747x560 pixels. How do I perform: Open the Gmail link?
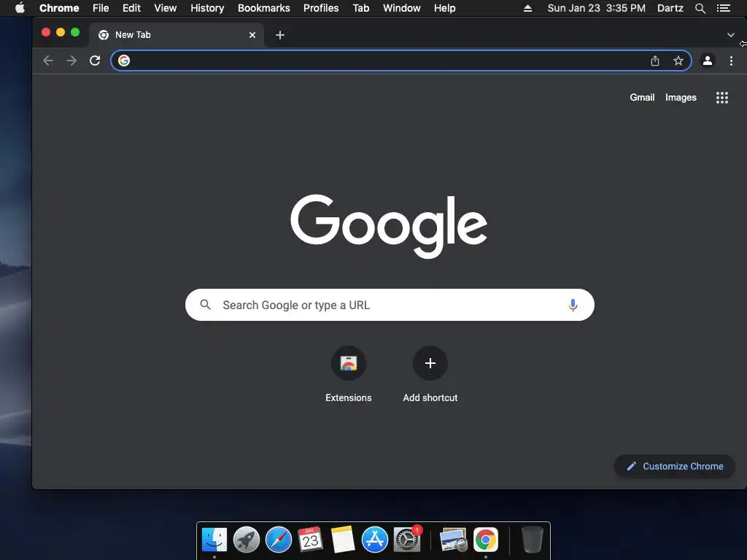click(642, 97)
